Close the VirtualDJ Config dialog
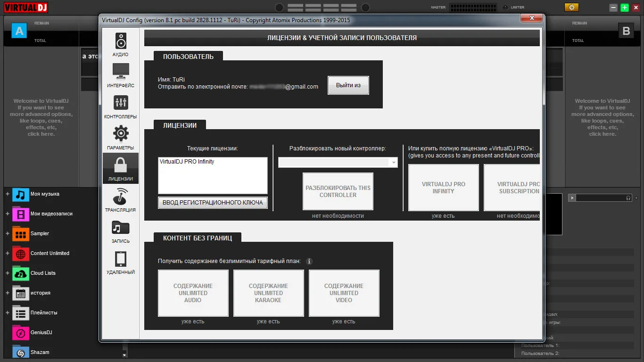The width and height of the screenshot is (644, 362). (532, 18)
